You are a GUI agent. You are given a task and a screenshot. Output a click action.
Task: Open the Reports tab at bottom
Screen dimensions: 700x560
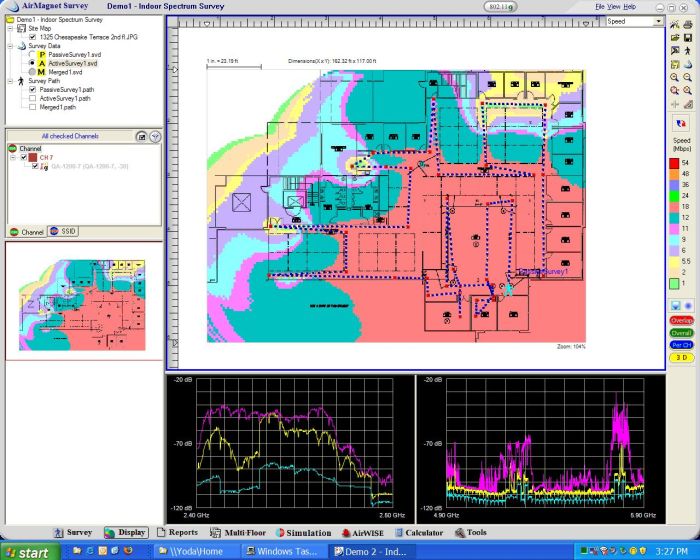tap(177, 532)
